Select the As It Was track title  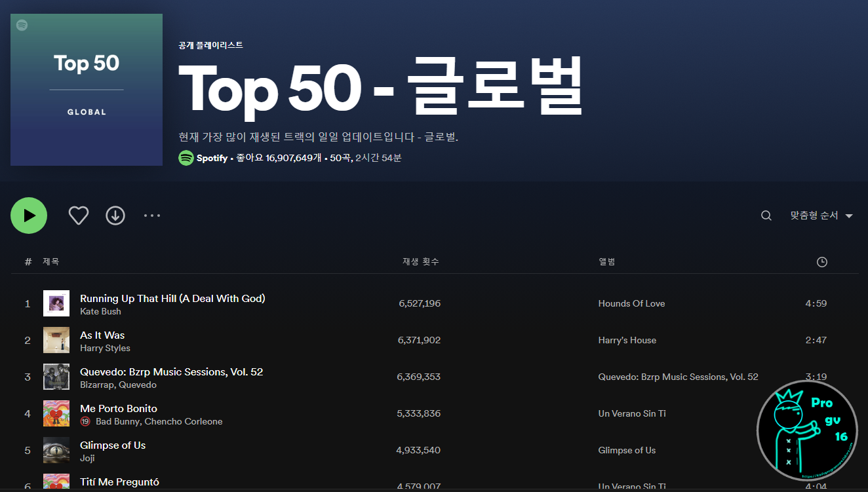pos(102,335)
